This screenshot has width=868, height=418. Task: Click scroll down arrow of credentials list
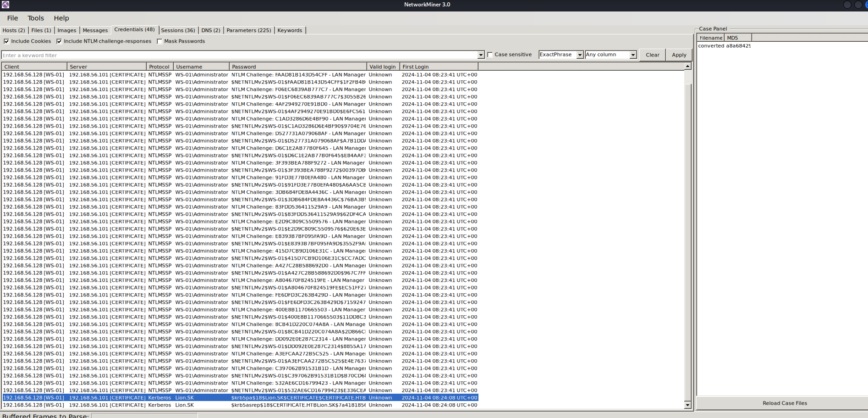[687, 405]
